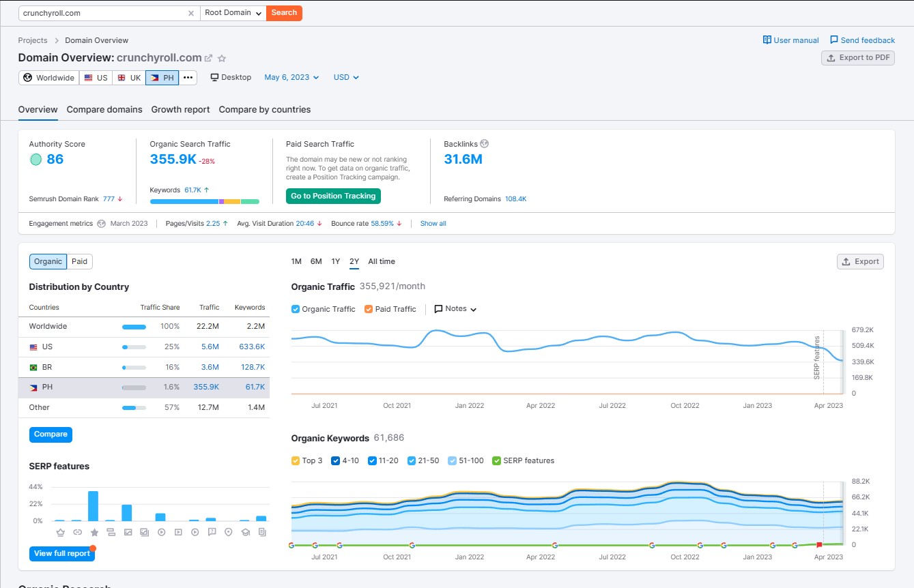Toggle the Top 3 keywords checkbox
Screen dimensions: 914x588
(296, 460)
